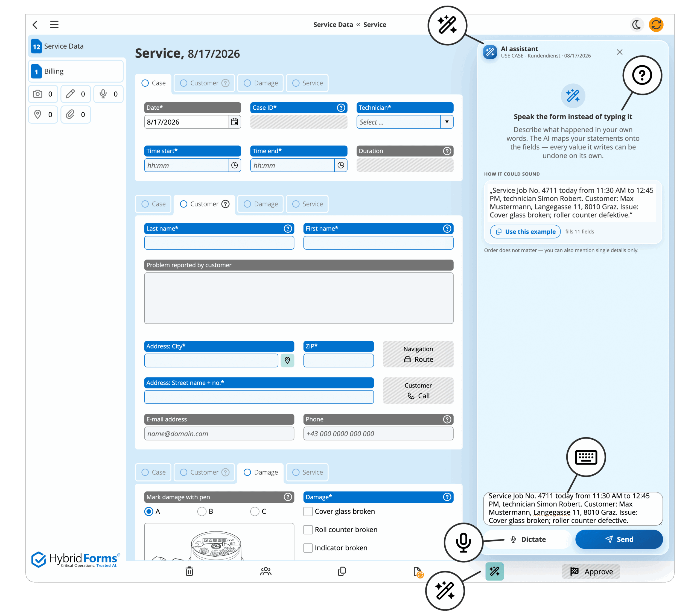This screenshot has width=700, height=616.
Task: Show help for Mark damage with pen
Action: pos(288,497)
